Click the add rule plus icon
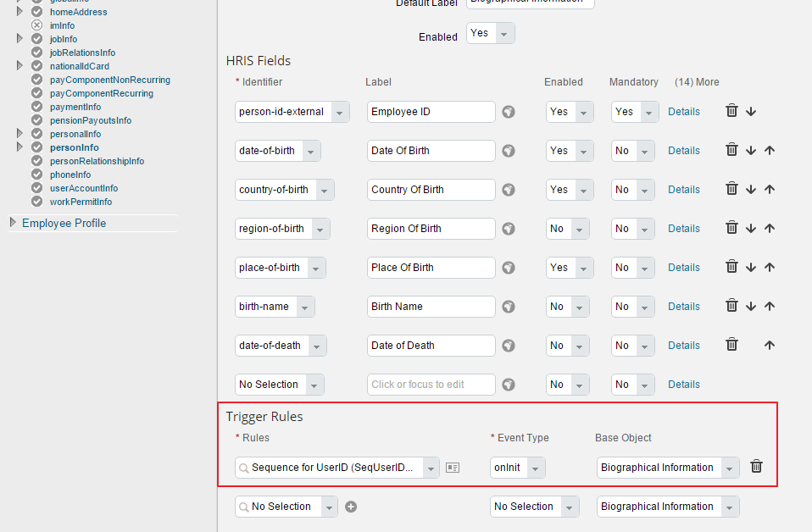812x532 pixels. click(351, 507)
